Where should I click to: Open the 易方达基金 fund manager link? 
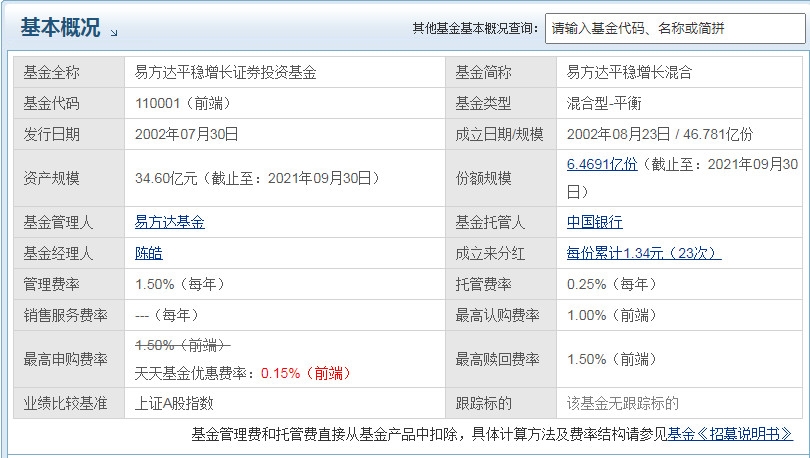pyautogui.click(x=169, y=222)
